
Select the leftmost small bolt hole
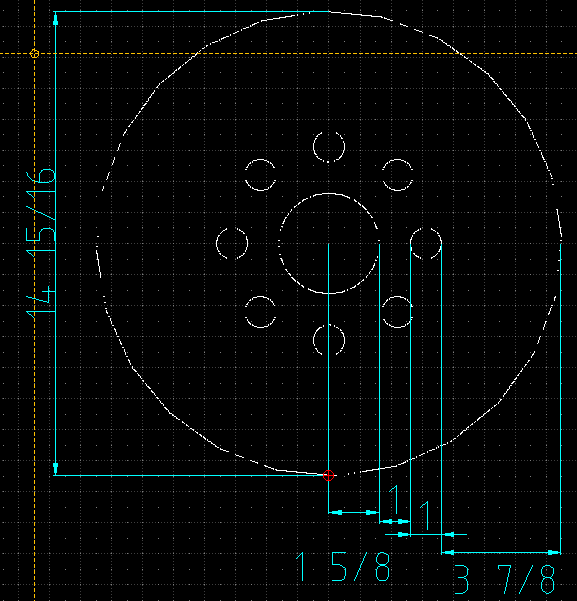pos(232,243)
